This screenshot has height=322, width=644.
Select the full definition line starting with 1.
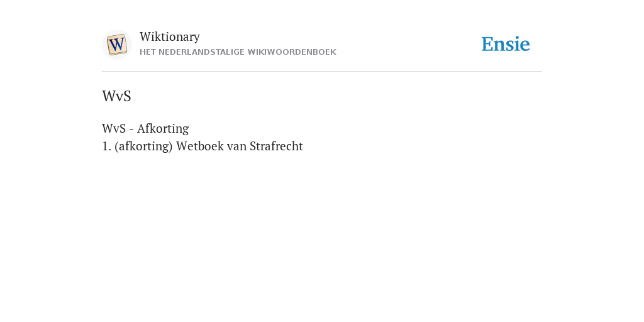pyautogui.click(x=203, y=146)
